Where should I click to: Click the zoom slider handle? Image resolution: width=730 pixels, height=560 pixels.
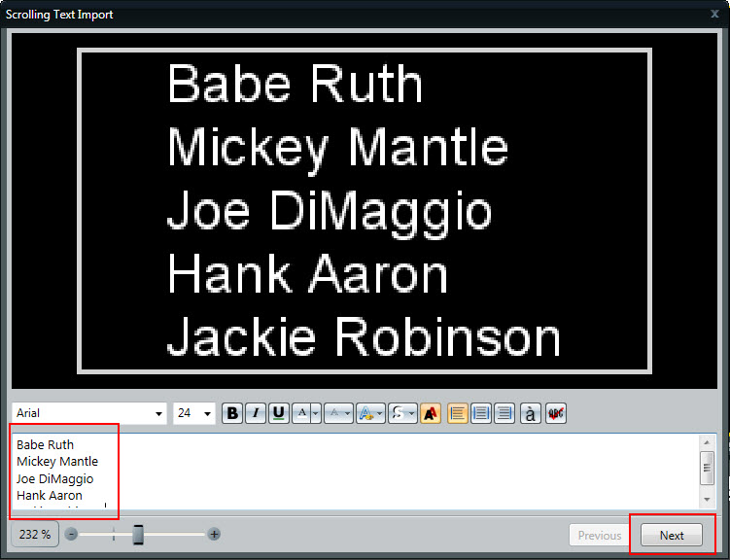click(x=138, y=535)
